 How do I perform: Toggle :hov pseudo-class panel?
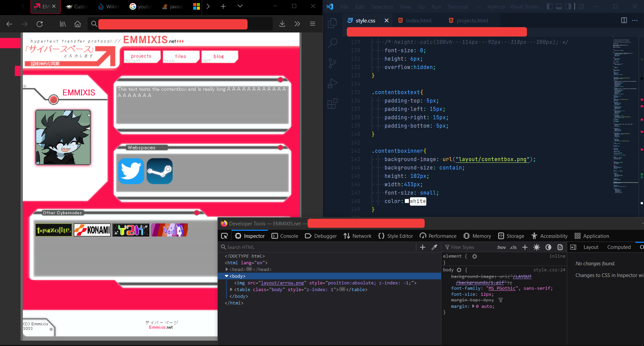501,247
